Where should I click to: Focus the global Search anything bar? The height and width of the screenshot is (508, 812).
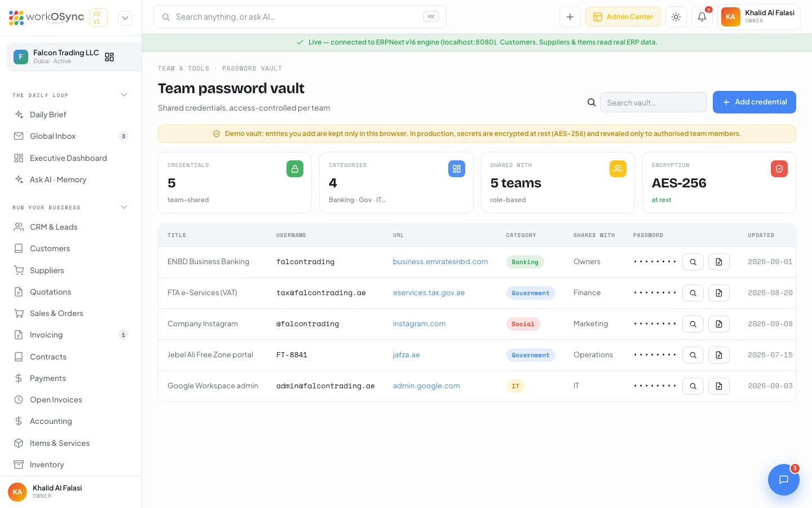pyautogui.click(x=300, y=17)
